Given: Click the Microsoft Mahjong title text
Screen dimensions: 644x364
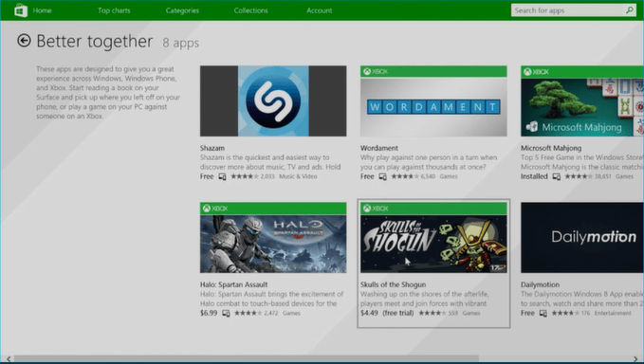Looking at the screenshot, I should coord(551,148).
